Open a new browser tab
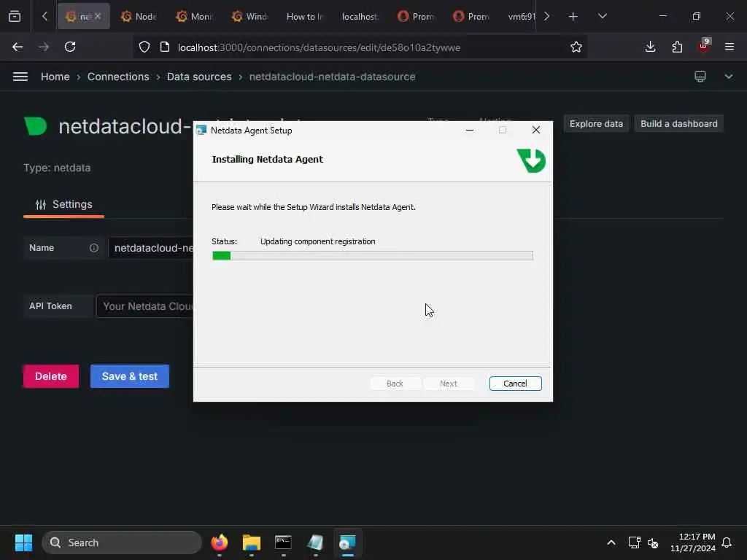This screenshot has height=560, width=747. [573, 17]
